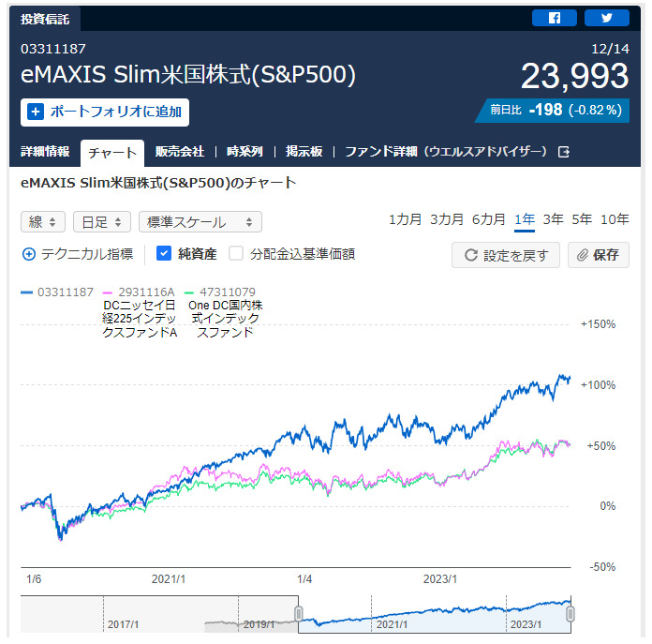Open the 標準スケール scale dropdown
This screenshot has height=644, width=652.
click(200, 222)
